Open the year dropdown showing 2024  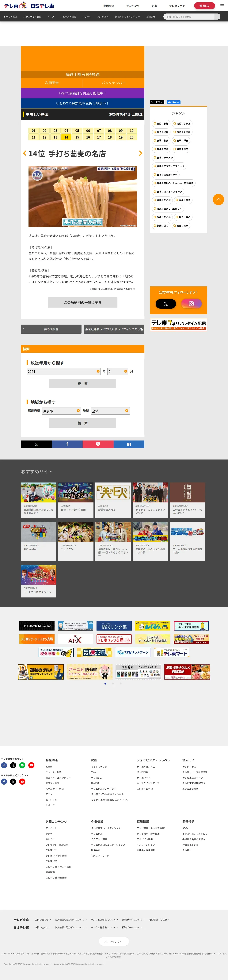click(x=64, y=371)
